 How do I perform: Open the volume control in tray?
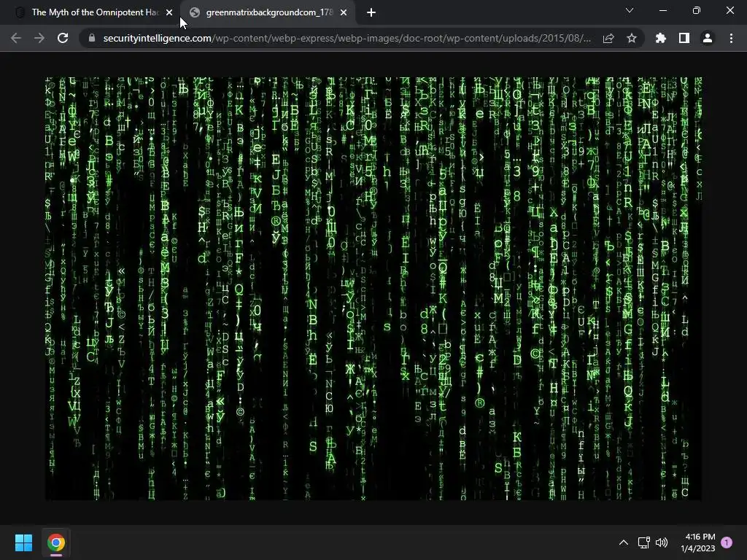[662, 542]
